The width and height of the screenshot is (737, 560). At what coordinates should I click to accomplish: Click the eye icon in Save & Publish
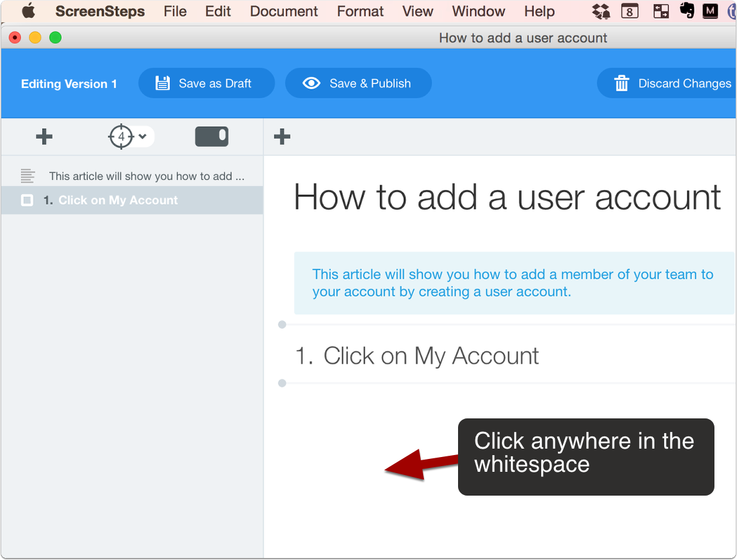(x=311, y=83)
